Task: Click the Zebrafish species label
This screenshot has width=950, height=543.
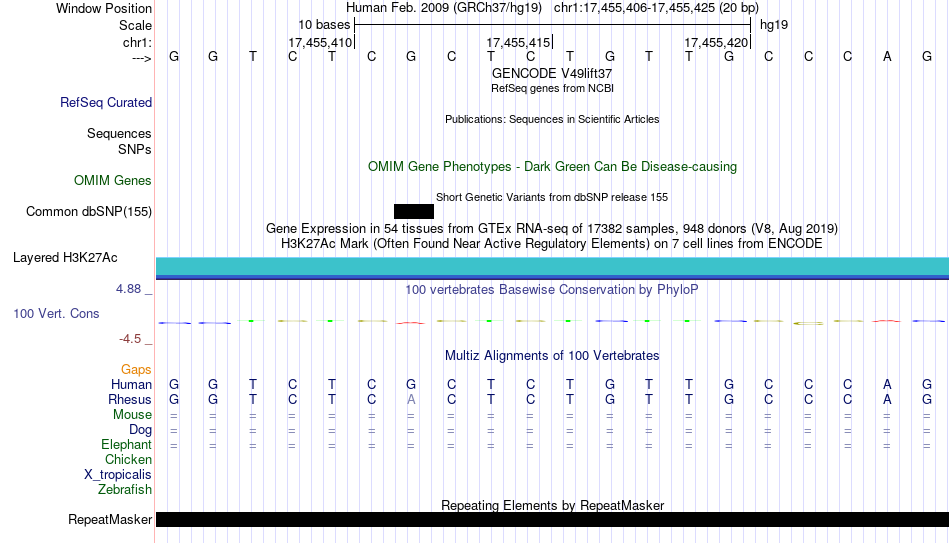Action: pyautogui.click(x=125, y=490)
